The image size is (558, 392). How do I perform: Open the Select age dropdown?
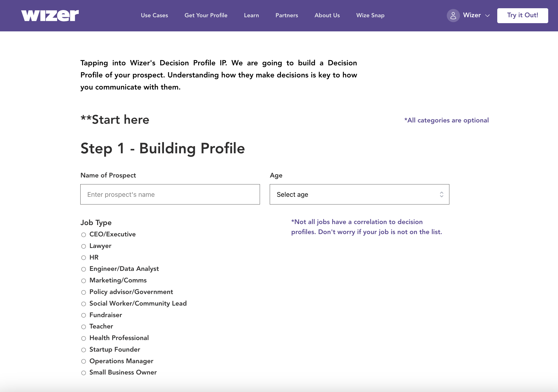[359, 194]
